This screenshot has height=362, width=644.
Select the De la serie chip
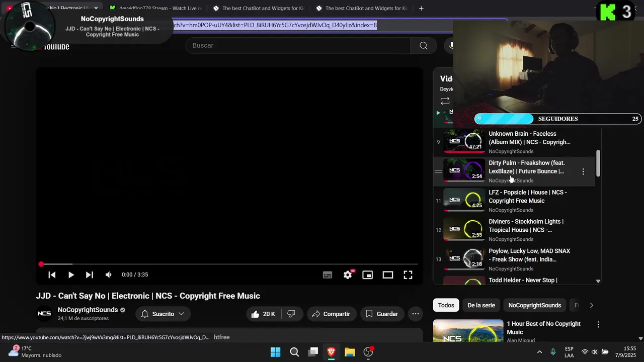click(x=481, y=305)
